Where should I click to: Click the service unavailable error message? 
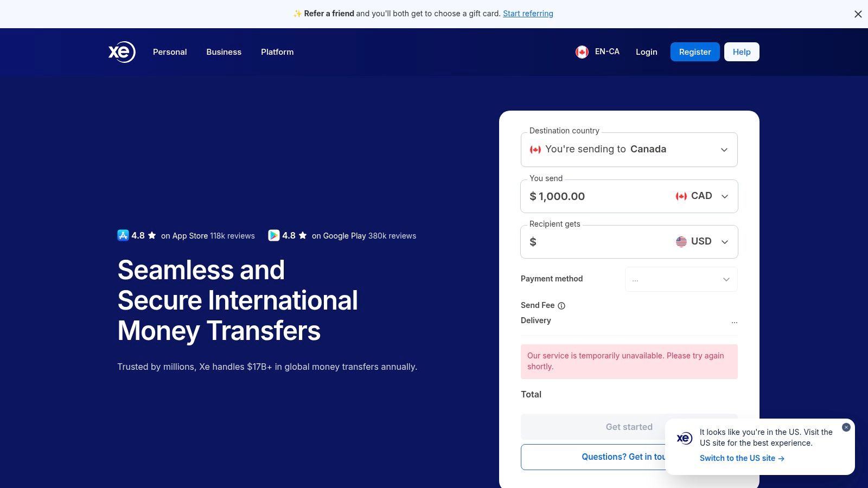coord(629,361)
